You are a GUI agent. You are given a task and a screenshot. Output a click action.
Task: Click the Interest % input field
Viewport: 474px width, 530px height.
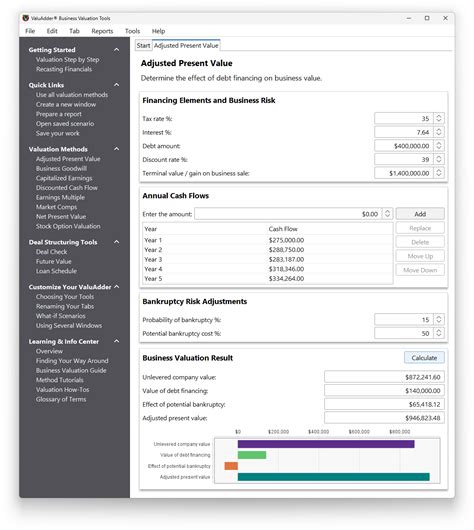tap(404, 132)
